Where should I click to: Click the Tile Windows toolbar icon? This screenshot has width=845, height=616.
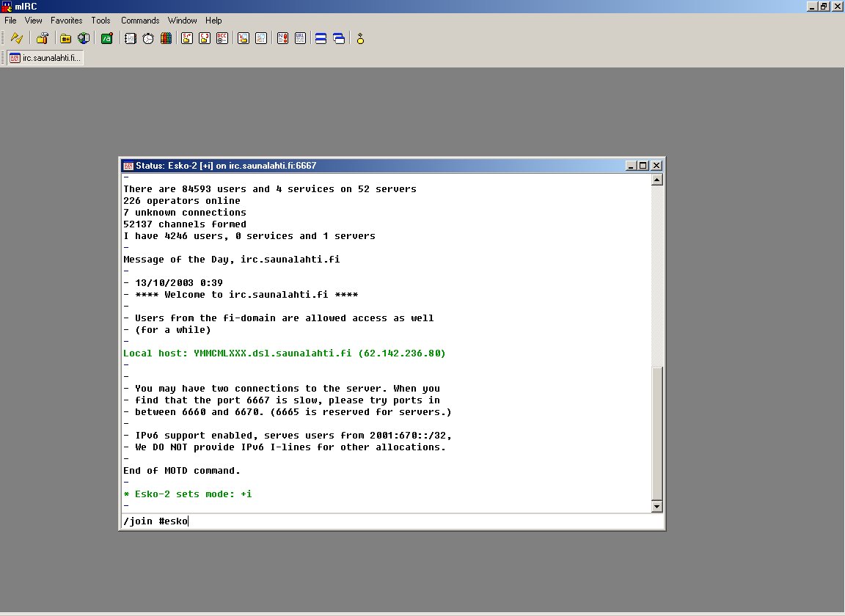(321, 38)
